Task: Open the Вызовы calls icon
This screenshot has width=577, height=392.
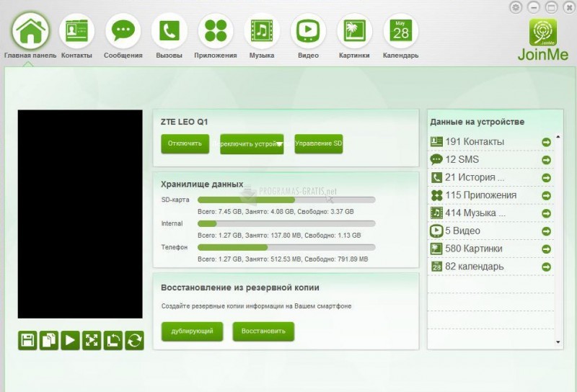Action: point(169,31)
